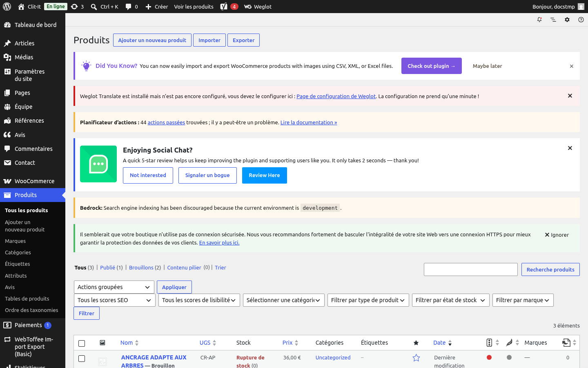588x368 pixels.
Task: Open Sélectionner une catégorie dropdown
Action: 284,300
